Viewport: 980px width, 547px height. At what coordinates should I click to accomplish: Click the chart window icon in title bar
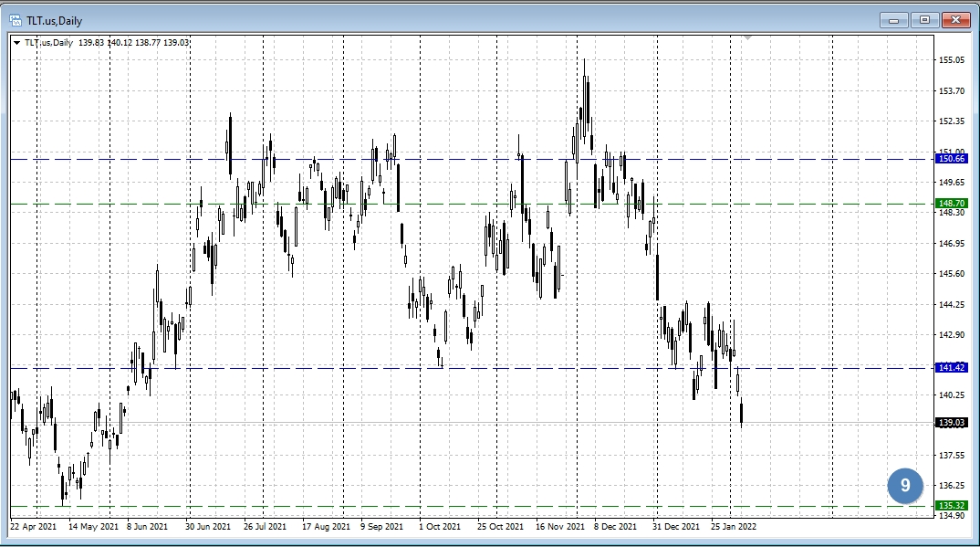(x=16, y=20)
